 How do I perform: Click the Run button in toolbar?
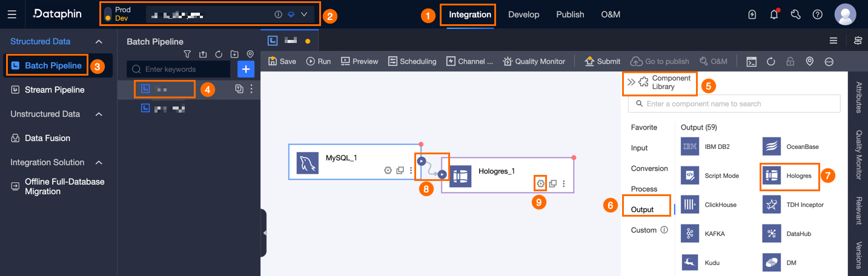tap(319, 61)
